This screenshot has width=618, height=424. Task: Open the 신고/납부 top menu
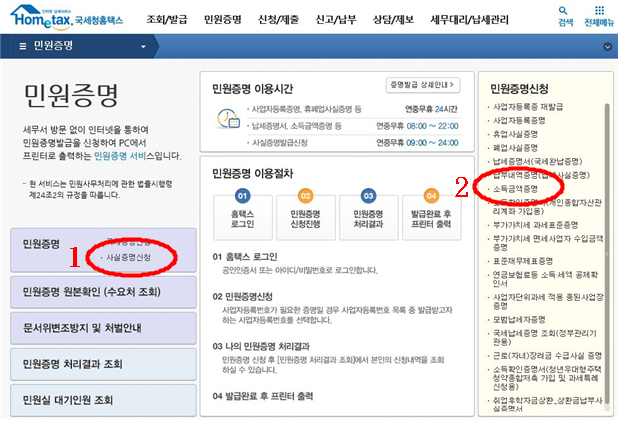(334, 19)
